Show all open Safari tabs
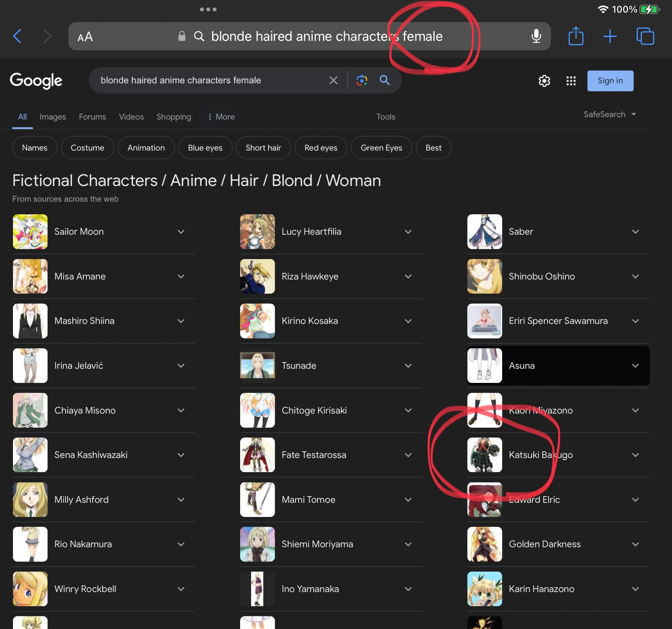 645,36
